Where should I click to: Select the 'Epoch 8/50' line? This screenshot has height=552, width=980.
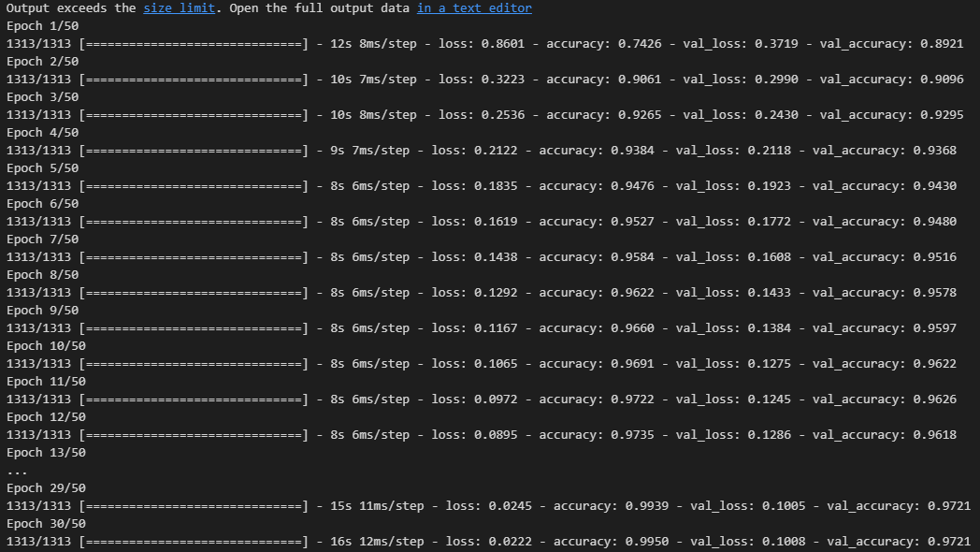point(42,275)
